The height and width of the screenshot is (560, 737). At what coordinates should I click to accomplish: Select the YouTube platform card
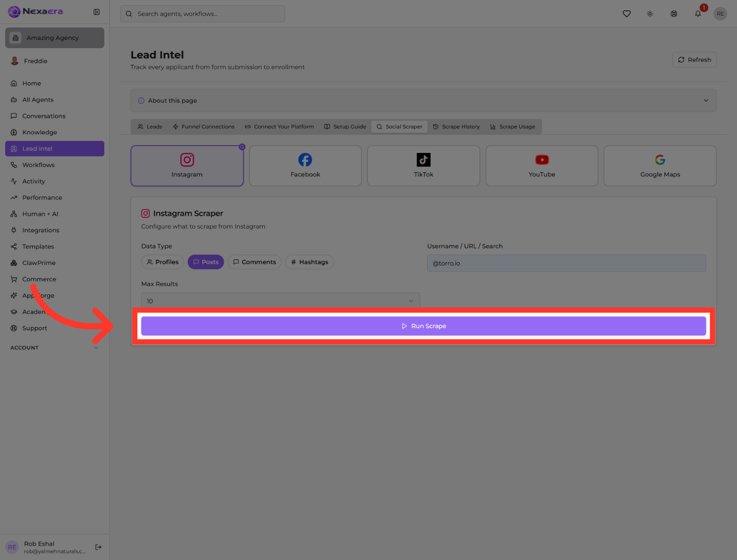[x=542, y=166]
